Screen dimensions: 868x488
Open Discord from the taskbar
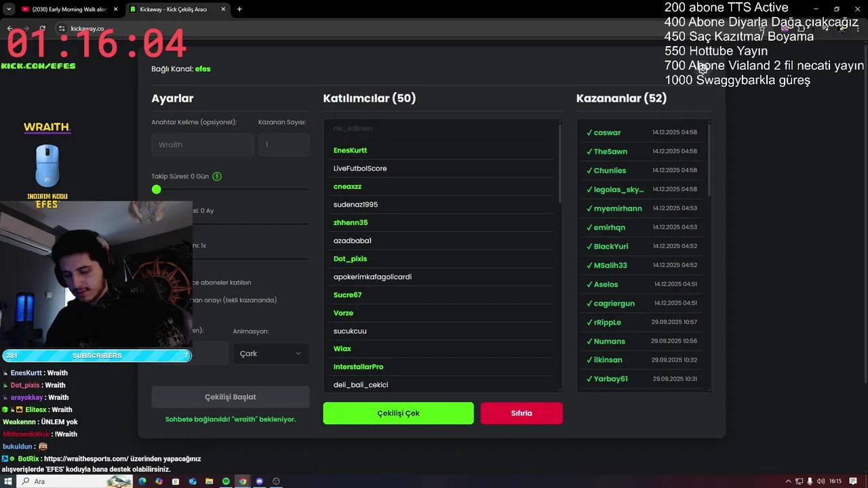(259, 481)
